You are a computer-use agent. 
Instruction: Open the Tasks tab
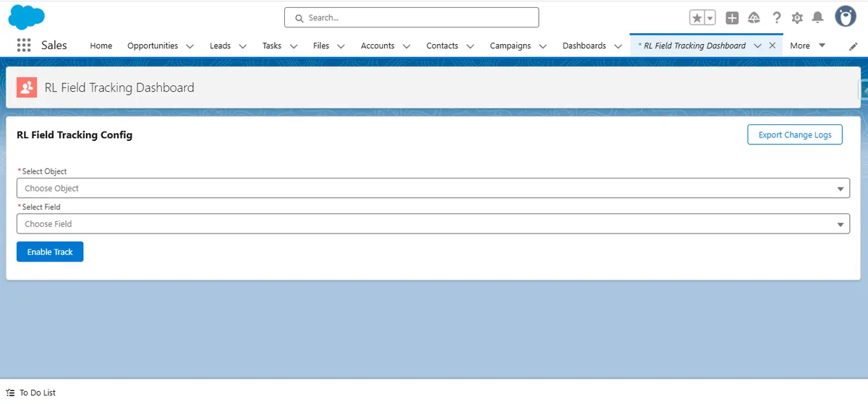point(272,46)
